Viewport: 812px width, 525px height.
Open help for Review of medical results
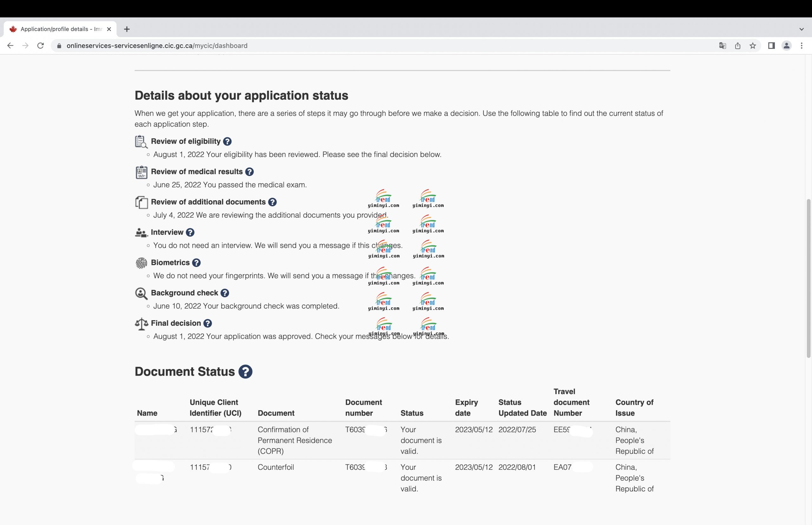pyautogui.click(x=250, y=172)
